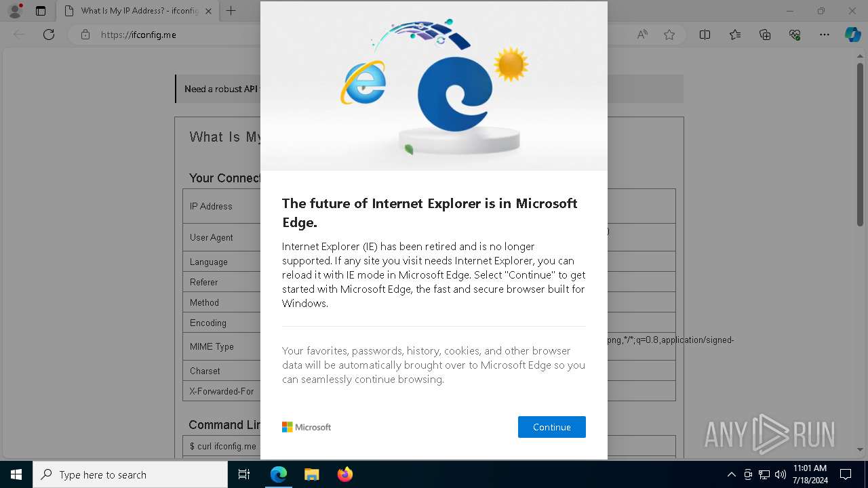Screen dimensions: 868x488
Task: Click the Continue button in the dialog
Action: click(x=551, y=427)
